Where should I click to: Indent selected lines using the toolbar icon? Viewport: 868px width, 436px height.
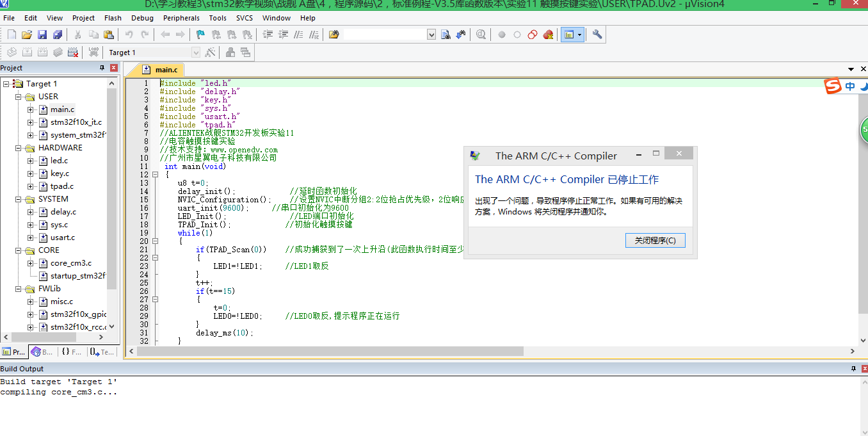click(x=268, y=35)
